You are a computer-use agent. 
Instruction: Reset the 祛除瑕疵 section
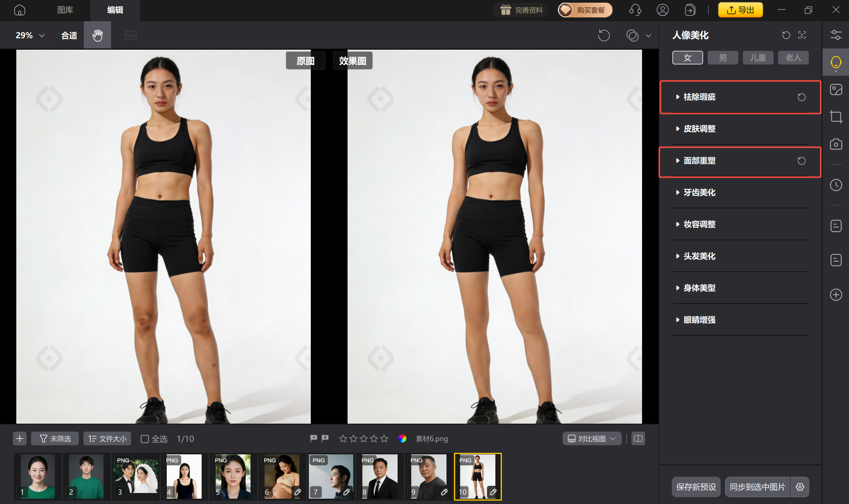(801, 97)
